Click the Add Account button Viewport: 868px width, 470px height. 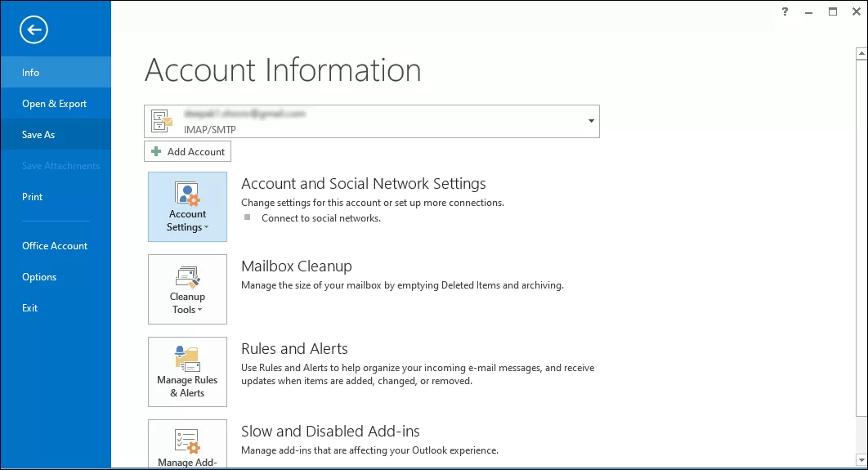[187, 152]
